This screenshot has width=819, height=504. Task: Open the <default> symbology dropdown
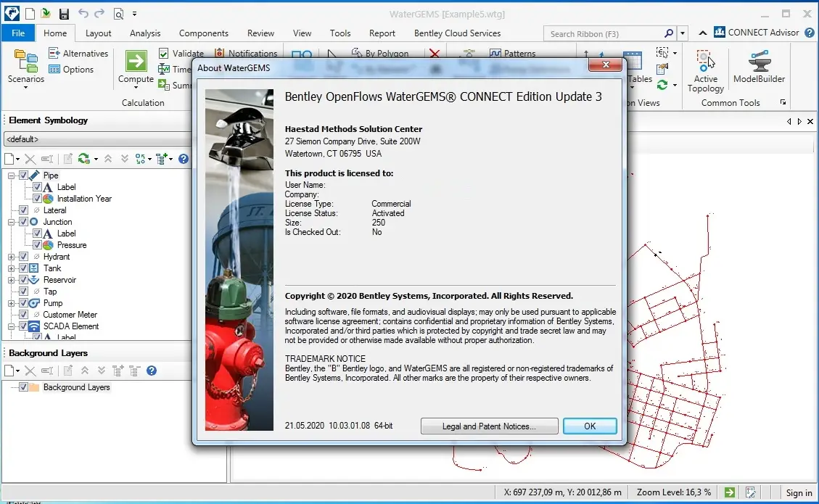click(x=98, y=139)
